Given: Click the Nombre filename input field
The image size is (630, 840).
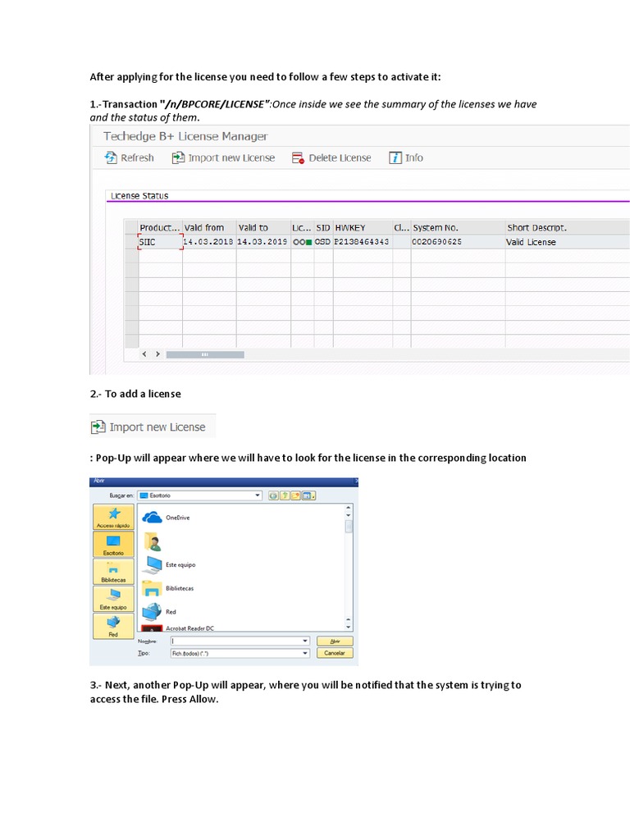Looking at the screenshot, I should [x=235, y=641].
